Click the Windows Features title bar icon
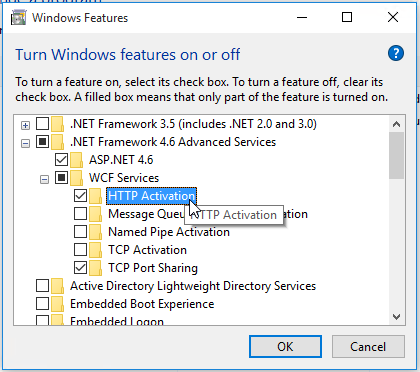 click(18, 18)
